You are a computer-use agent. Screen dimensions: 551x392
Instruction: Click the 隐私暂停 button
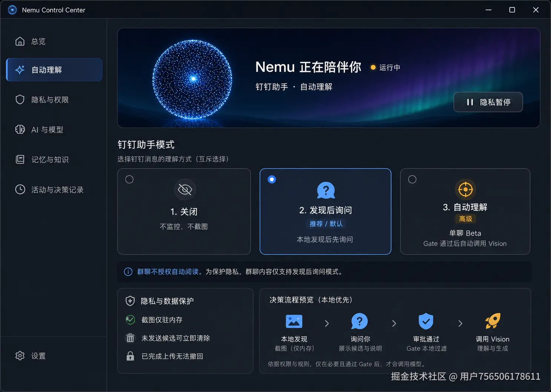click(488, 102)
